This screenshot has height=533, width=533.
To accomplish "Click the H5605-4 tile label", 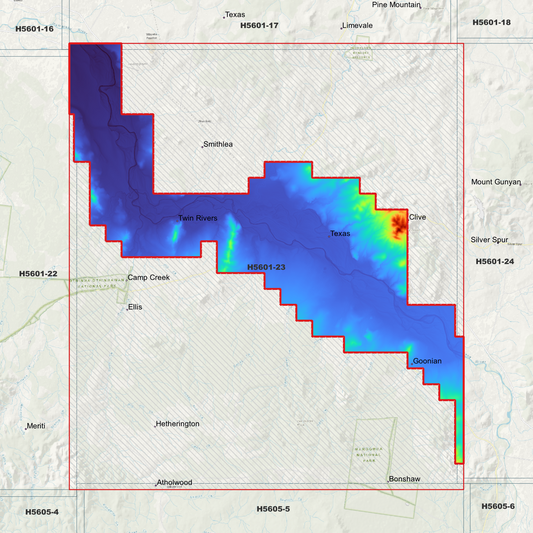I will pyautogui.click(x=42, y=512).
